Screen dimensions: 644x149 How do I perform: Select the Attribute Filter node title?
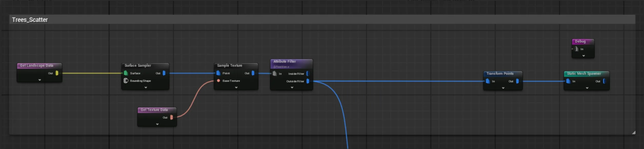(x=285, y=61)
